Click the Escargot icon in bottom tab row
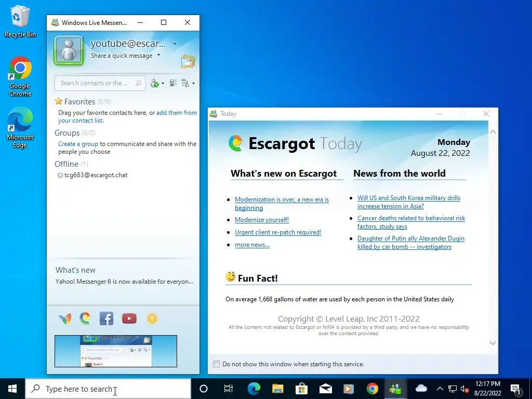This screenshot has width=532, height=399. click(85, 318)
